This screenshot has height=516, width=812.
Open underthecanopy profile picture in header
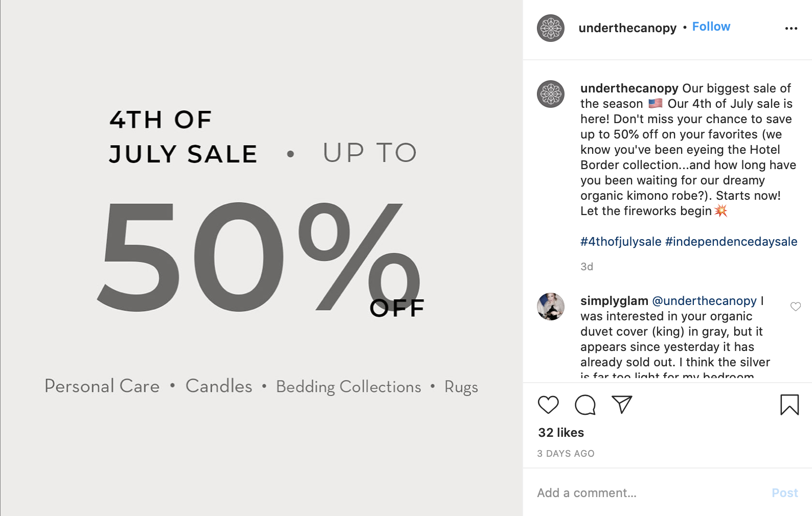pyautogui.click(x=551, y=28)
